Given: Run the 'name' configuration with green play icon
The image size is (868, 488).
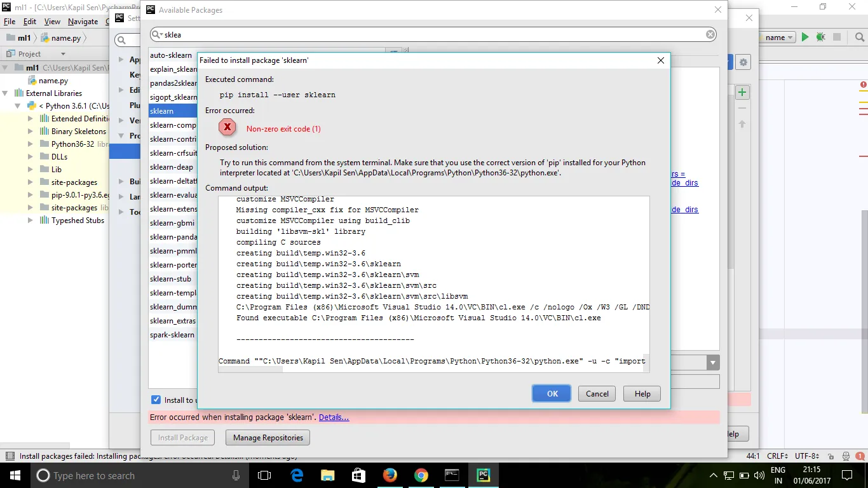Looking at the screenshot, I should coord(805,37).
